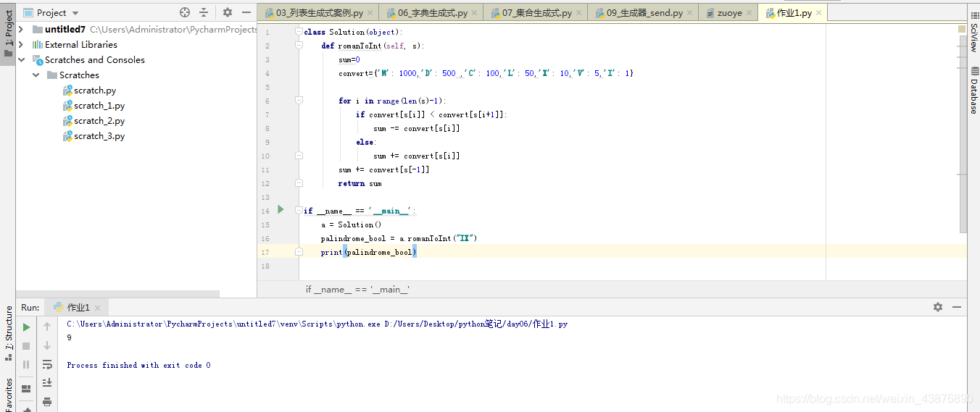Open the Database side panel

(x=973, y=91)
